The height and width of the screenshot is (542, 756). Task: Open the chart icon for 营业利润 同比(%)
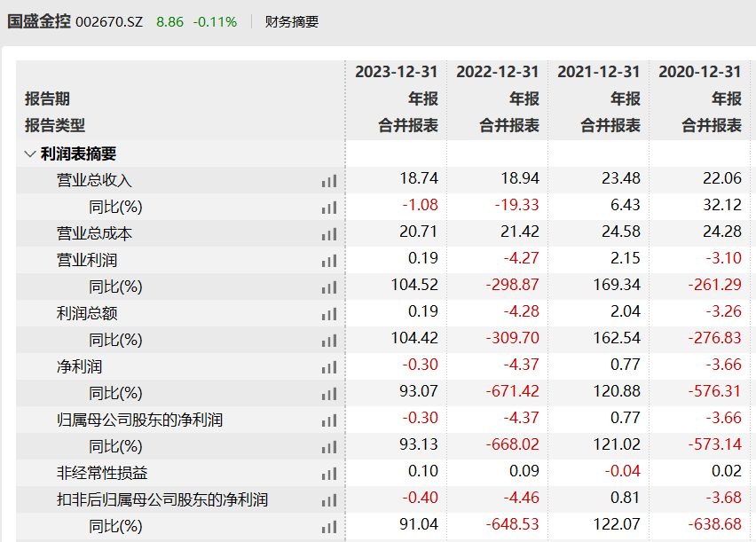click(328, 287)
